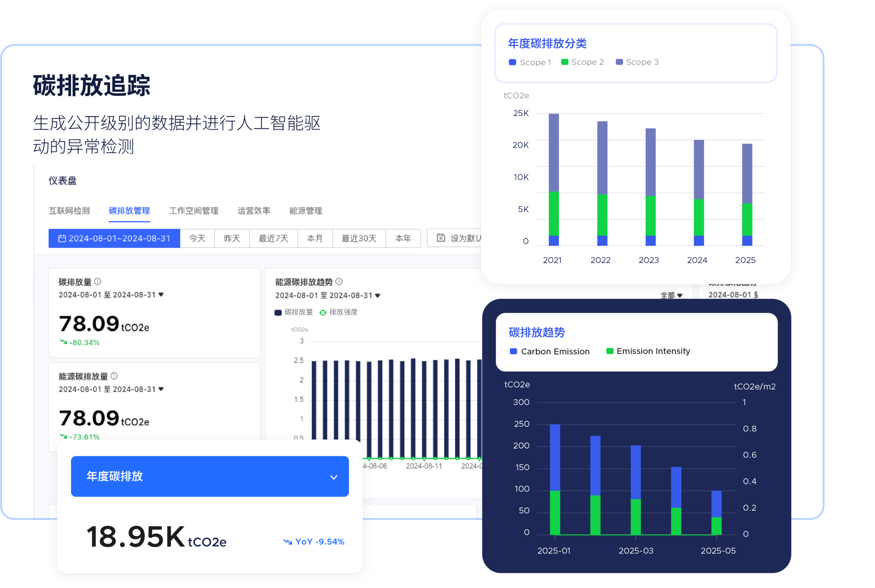Click the 2021 bar in annual chart
Image resolution: width=875 pixels, height=588 pixels.
(x=553, y=180)
